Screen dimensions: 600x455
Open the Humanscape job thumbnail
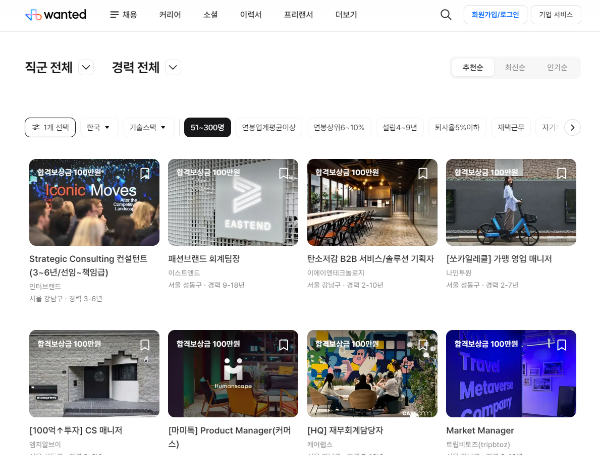[233, 373]
